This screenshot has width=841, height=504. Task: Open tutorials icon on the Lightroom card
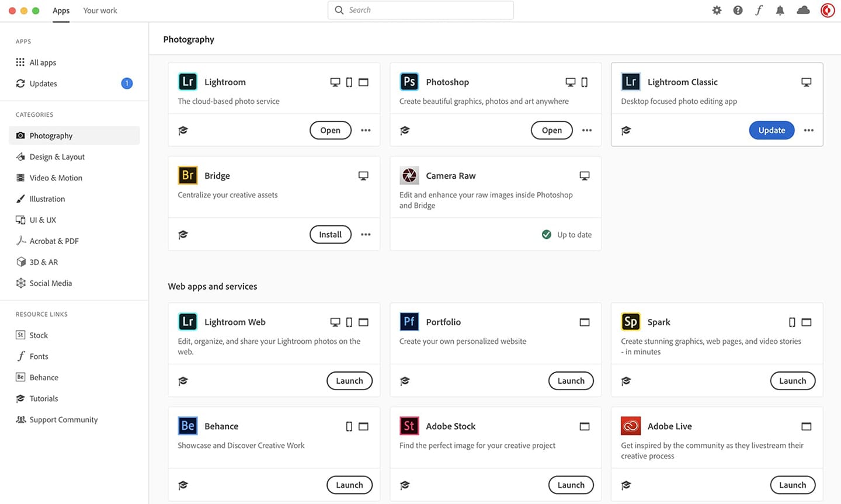[x=183, y=130]
